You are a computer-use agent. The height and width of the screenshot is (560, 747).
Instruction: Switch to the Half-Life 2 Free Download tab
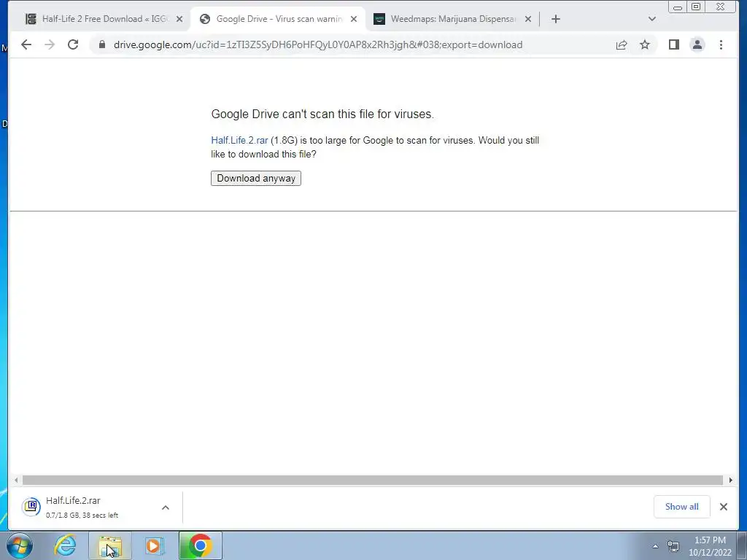point(98,19)
